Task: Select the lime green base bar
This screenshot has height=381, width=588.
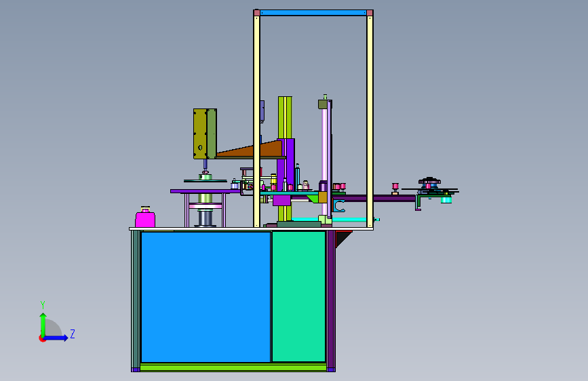Action: [x=233, y=367]
